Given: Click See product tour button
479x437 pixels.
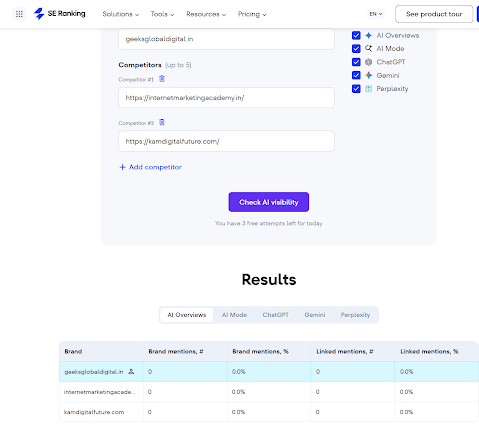Looking at the screenshot, I should (x=434, y=14).
